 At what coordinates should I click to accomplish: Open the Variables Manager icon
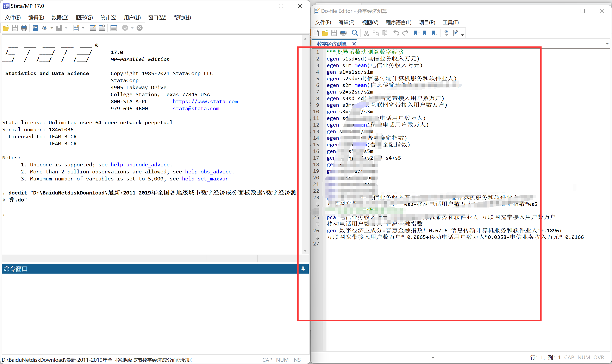pos(113,28)
